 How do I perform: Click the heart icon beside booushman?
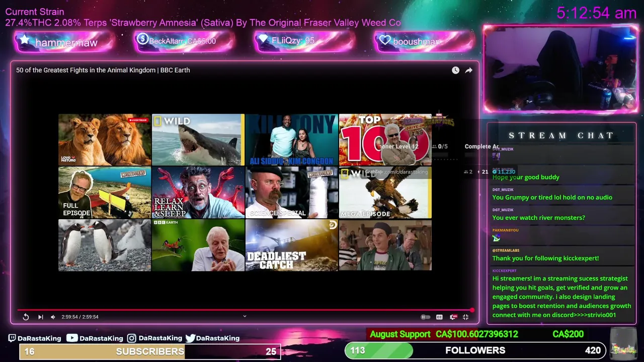tap(385, 40)
